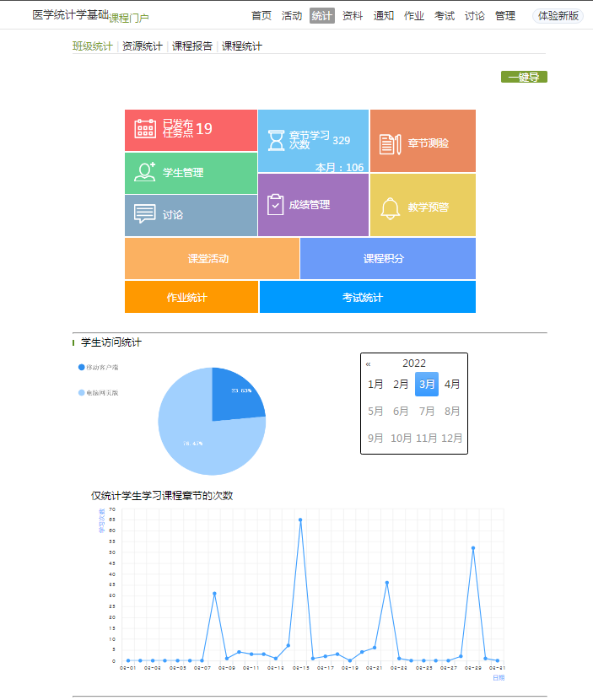
Task: Open the 活动 menu item
Action: (292, 16)
